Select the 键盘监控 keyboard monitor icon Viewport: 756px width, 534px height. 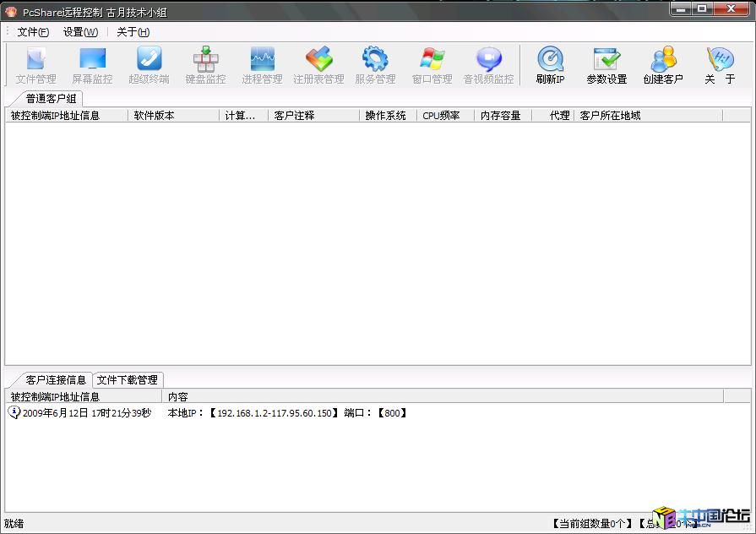pyautogui.click(x=205, y=66)
